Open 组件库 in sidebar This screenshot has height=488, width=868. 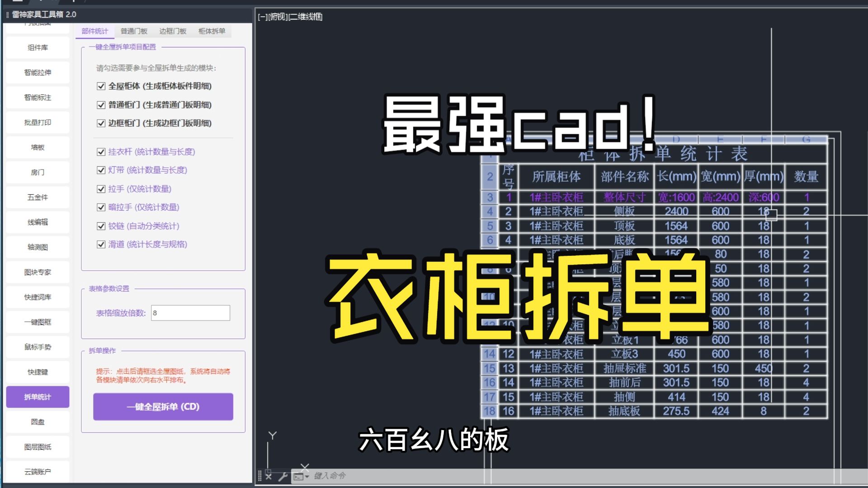(38, 47)
